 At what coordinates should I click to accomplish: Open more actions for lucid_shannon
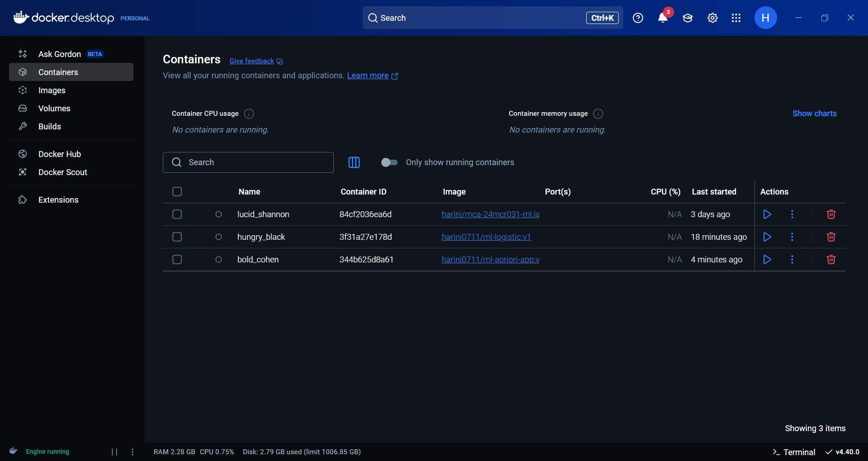click(x=792, y=214)
